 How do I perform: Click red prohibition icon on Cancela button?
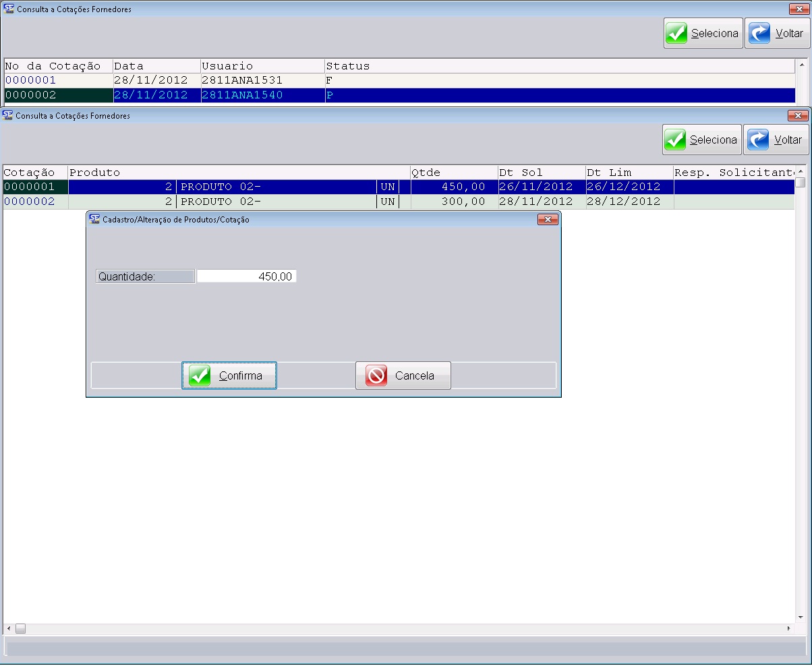click(x=376, y=375)
